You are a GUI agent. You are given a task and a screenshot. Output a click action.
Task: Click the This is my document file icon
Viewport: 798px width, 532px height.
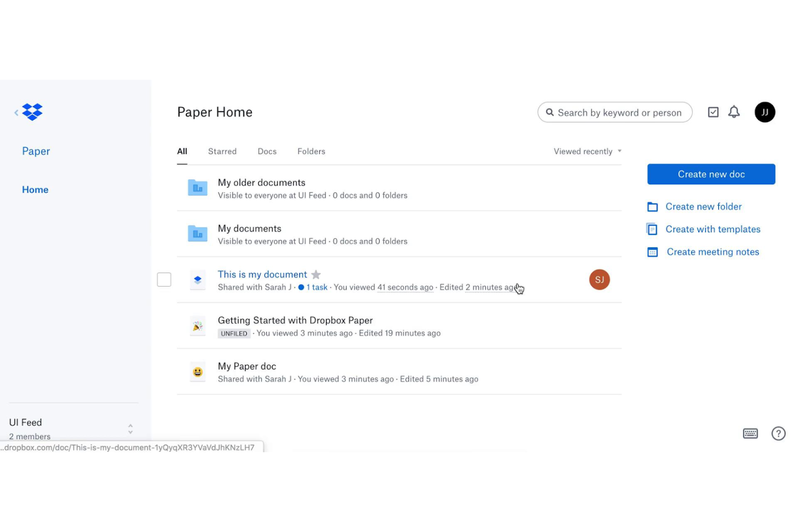coord(197,280)
